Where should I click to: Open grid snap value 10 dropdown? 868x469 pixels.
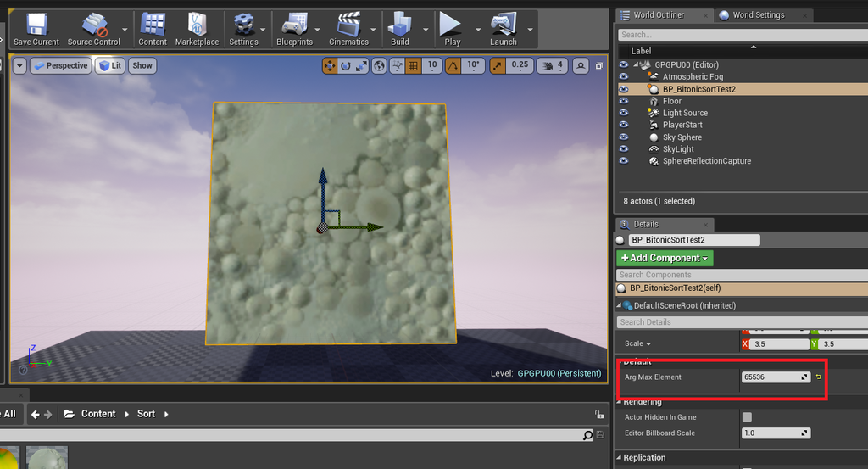[432, 65]
